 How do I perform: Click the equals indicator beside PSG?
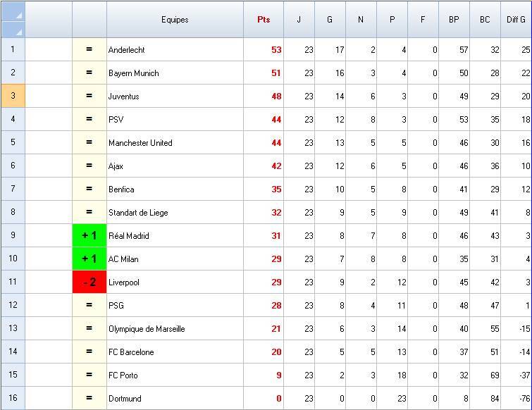89,306
